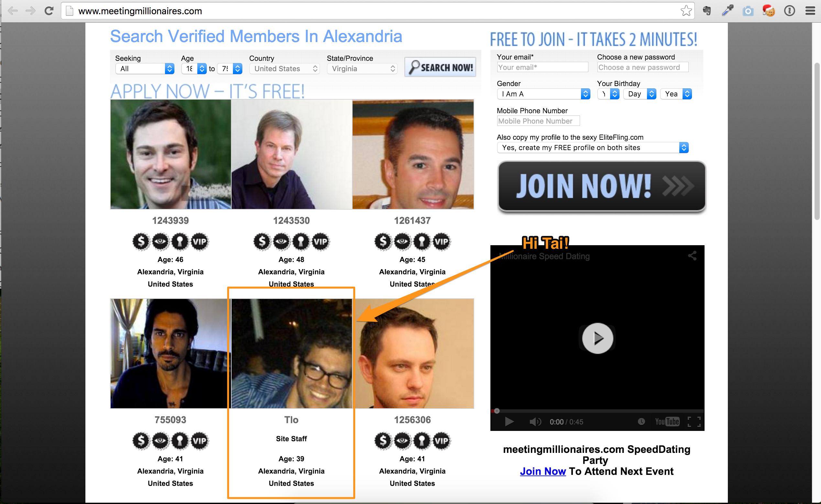Click the SEARCH NOW button
This screenshot has width=821, height=504.
click(440, 67)
